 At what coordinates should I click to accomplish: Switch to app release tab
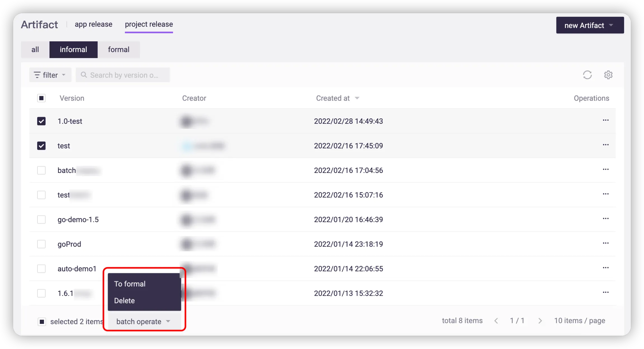(93, 24)
